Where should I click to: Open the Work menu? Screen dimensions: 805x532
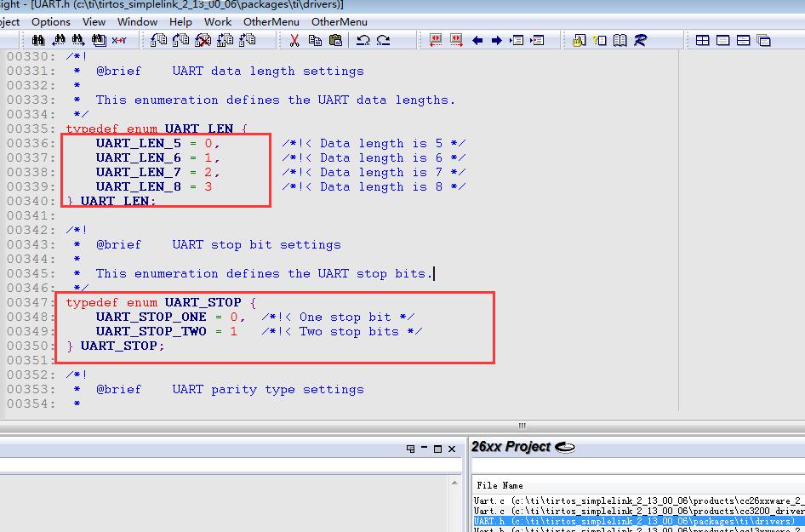click(218, 22)
